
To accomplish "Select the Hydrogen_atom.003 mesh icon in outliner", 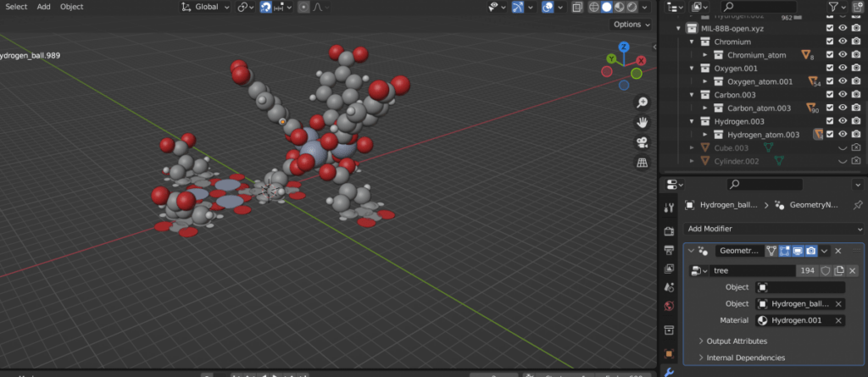I will click(818, 135).
